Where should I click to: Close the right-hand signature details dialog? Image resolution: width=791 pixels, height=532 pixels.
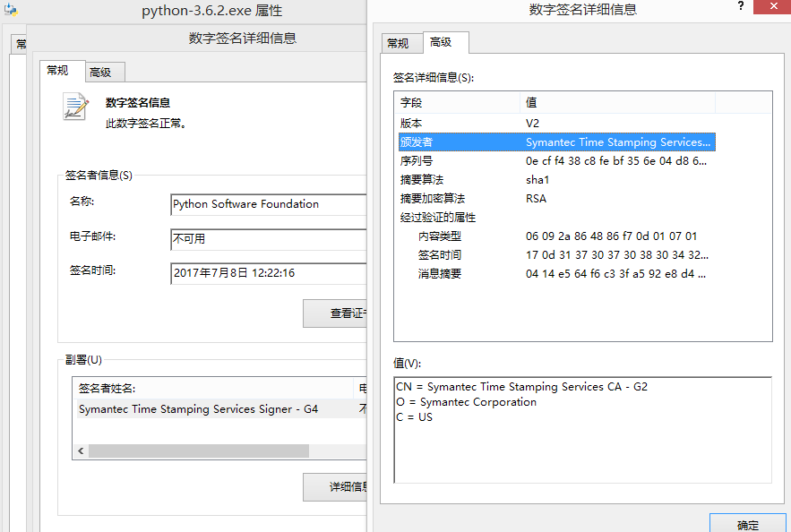click(771, 7)
